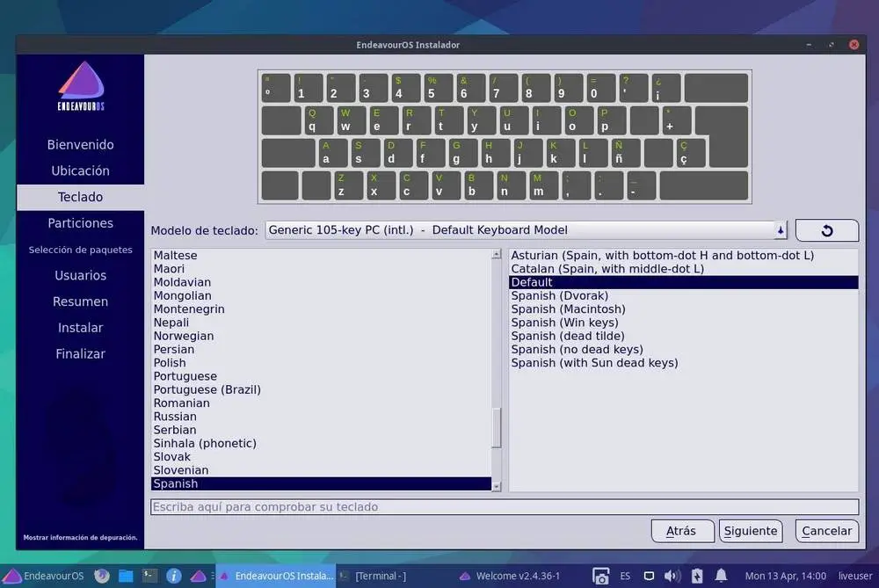Image resolution: width=879 pixels, height=588 pixels.
Task: Choose Spanish (Dvorak) variant
Action: (683, 295)
